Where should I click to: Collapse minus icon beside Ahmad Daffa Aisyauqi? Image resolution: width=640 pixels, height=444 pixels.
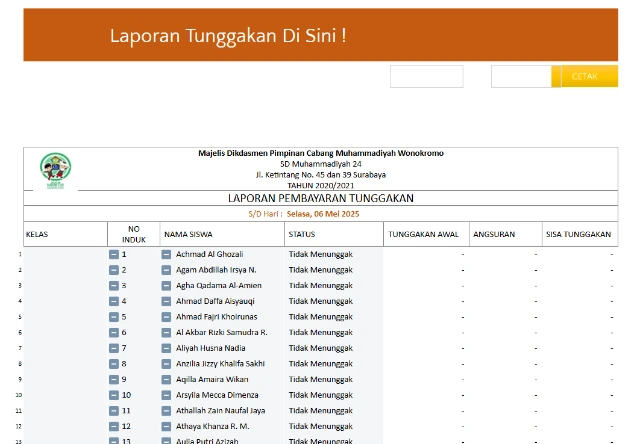click(x=166, y=302)
